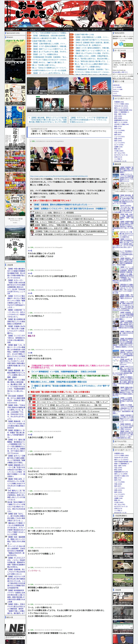Open antenna headline 広島森下6勝14敗←これ他 first entry
Viewport: 138px width, 644px height.
[84, 34]
